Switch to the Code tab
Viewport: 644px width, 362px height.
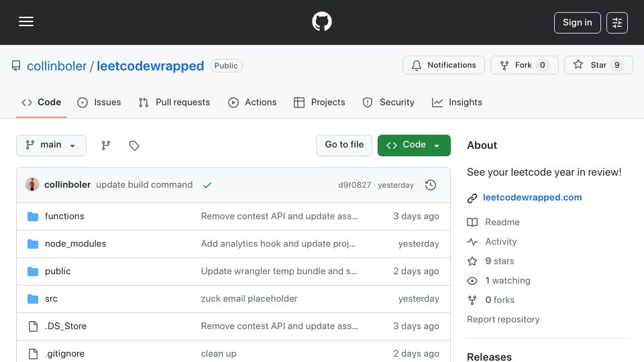(41, 102)
